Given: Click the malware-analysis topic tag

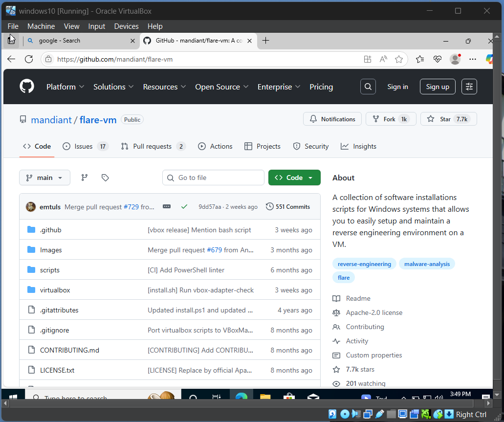Looking at the screenshot, I should coord(427,264).
